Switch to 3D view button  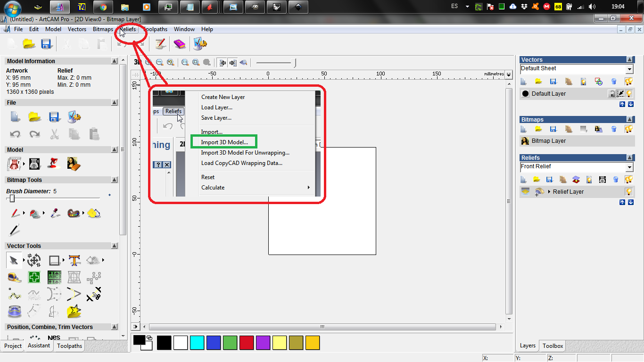137,62
